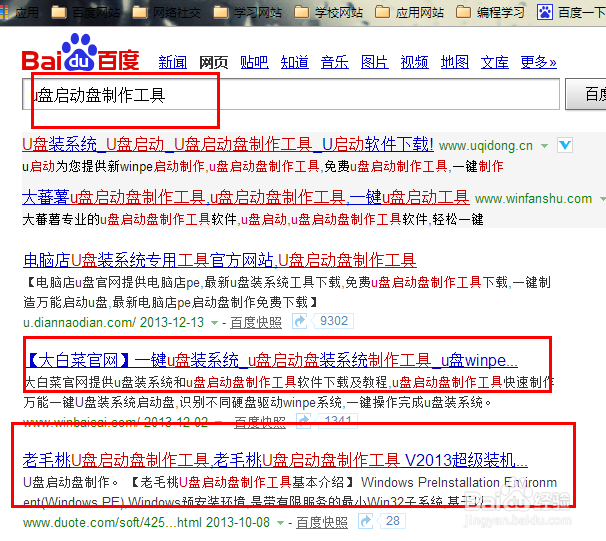The width and height of the screenshot is (606, 541).
Task: Open the 老毛桃U盘启动盘制作工具 result
Action: click(275, 460)
